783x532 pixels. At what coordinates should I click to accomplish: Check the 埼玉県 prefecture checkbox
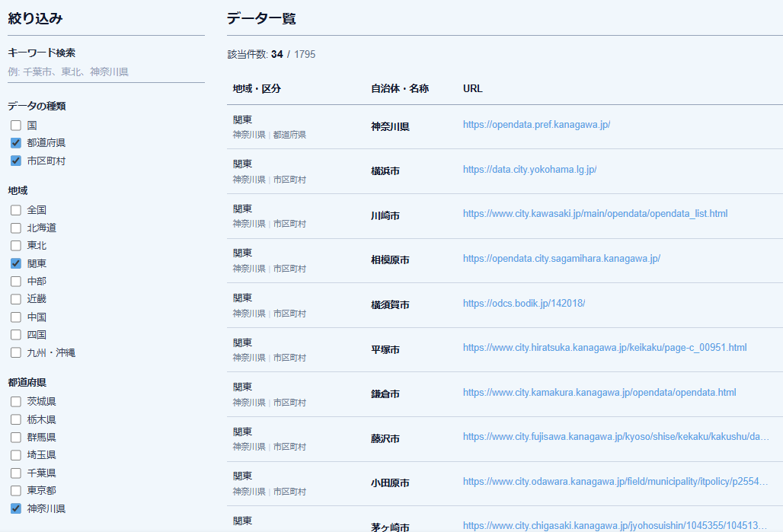(16, 455)
